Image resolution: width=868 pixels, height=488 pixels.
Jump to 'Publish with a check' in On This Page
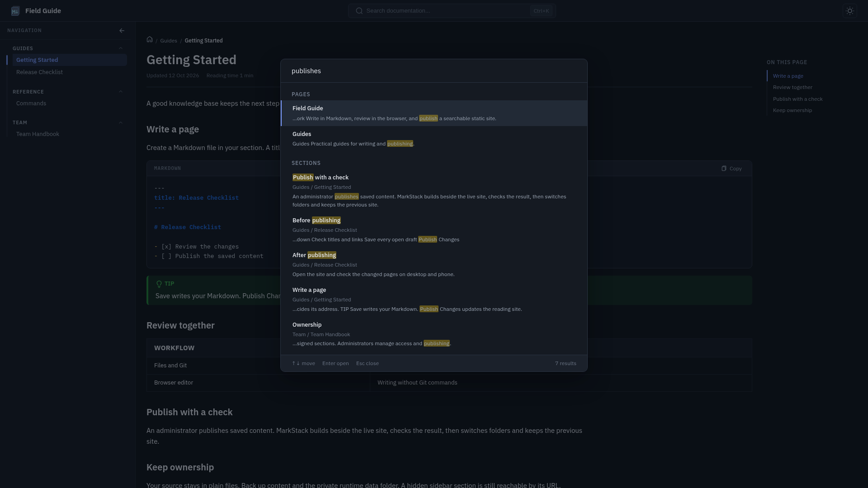797,99
